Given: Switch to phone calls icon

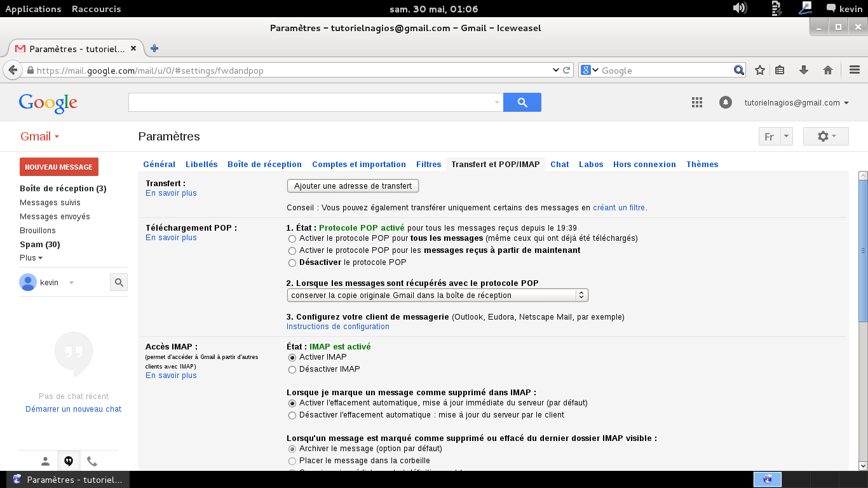Looking at the screenshot, I should coord(92,461).
